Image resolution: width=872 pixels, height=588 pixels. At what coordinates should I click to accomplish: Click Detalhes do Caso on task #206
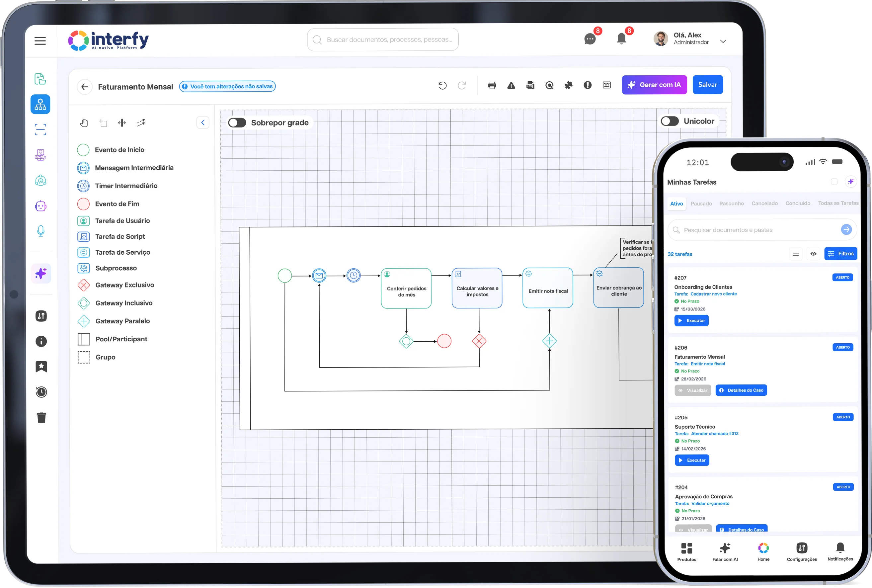(x=741, y=390)
